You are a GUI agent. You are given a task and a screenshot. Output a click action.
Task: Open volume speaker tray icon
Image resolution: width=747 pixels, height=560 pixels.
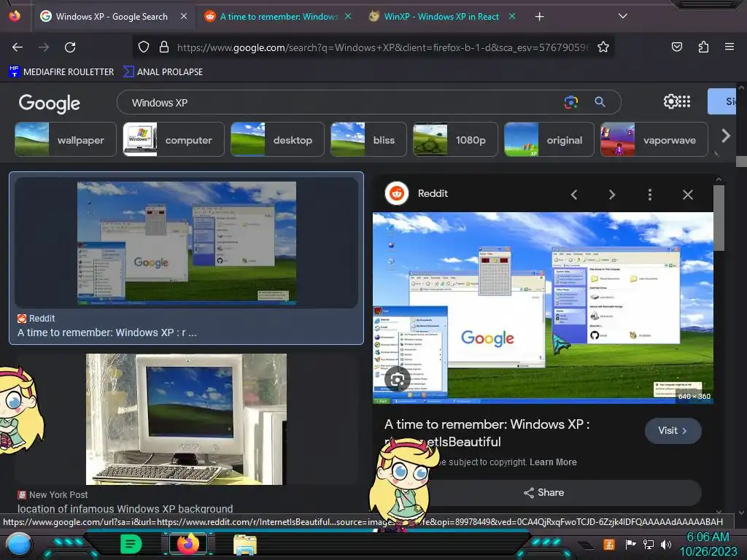click(665, 544)
